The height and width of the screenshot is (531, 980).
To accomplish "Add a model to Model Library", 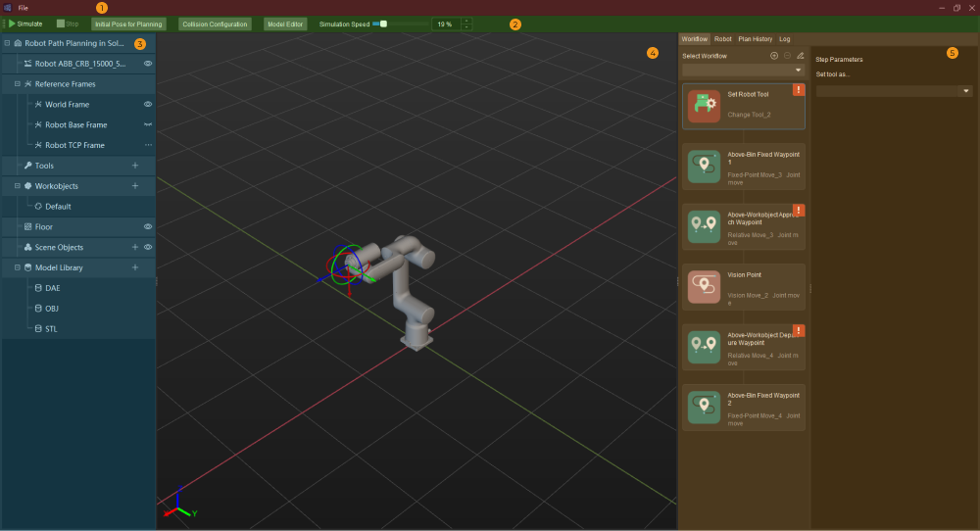I will click(x=135, y=267).
